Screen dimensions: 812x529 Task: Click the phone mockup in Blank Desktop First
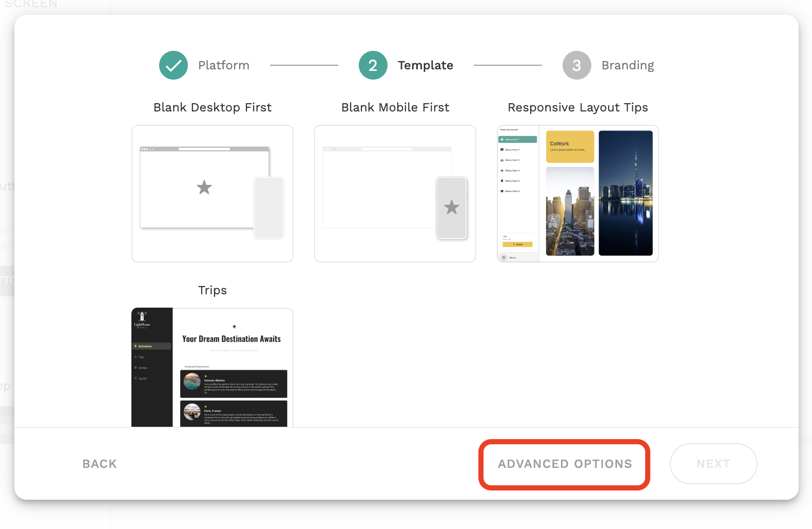point(269,207)
